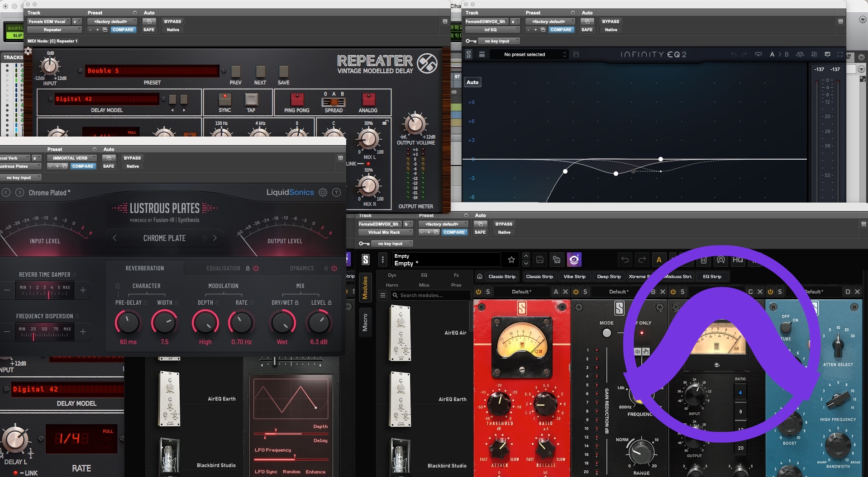Open the Infinity EQ comments icon
The width and height of the screenshot is (868, 477).
pos(827,54)
